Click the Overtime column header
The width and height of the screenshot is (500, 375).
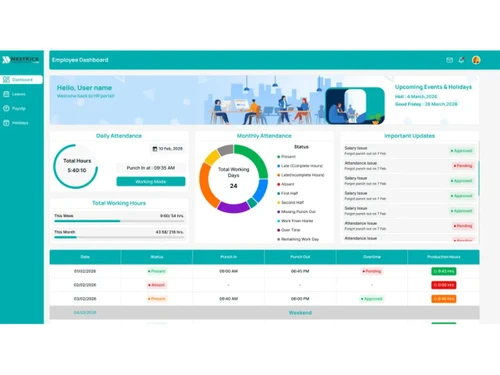[x=372, y=257]
